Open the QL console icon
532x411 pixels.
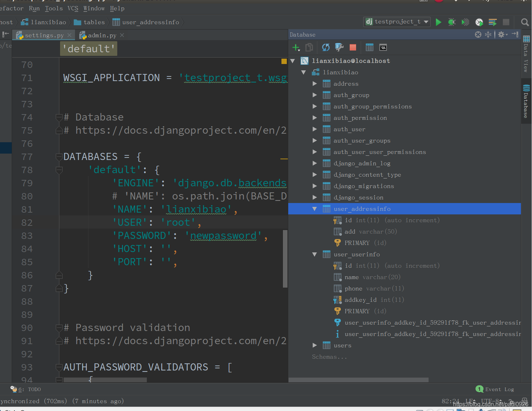tap(383, 47)
